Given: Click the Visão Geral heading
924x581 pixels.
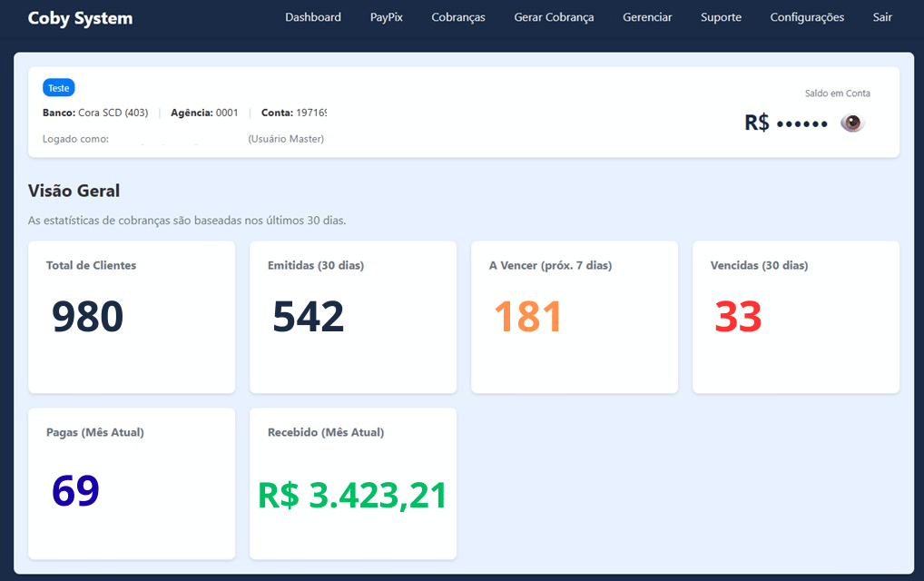Looking at the screenshot, I should coord(74,191).
